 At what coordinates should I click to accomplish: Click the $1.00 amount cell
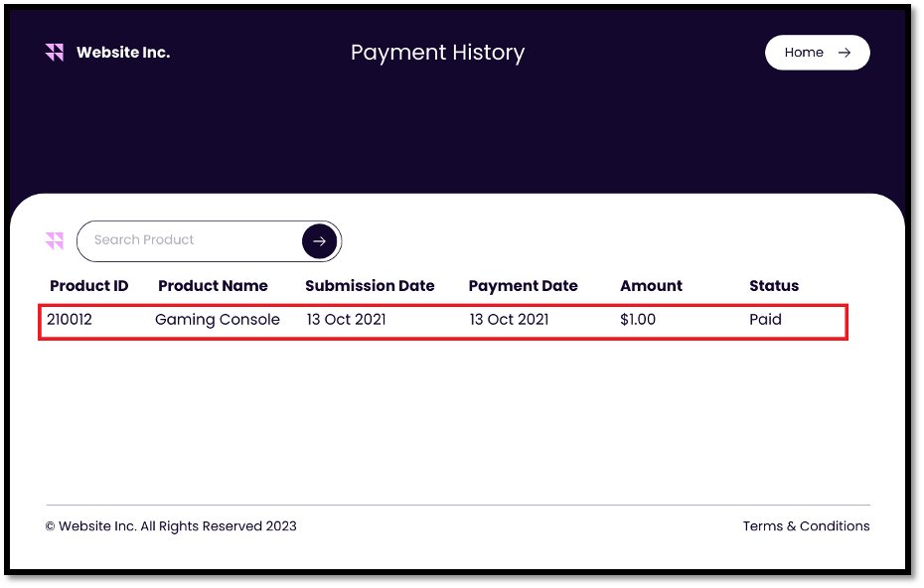coord(638,320)
